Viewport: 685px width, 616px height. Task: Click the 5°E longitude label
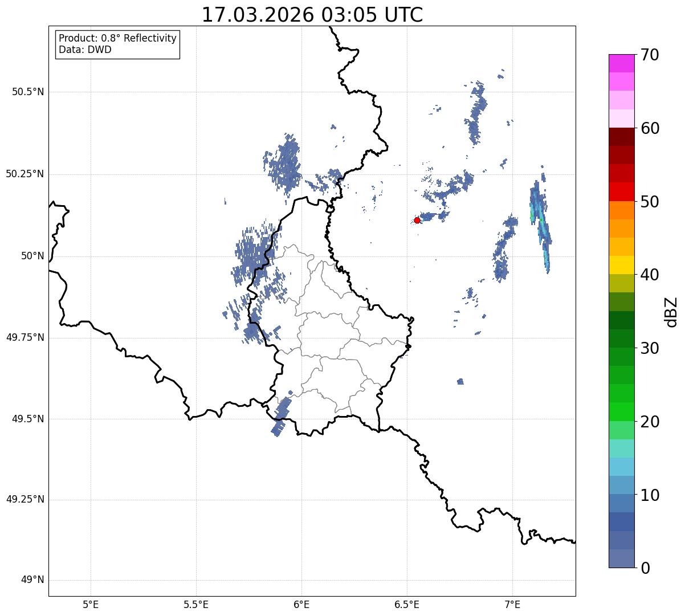click(x=91, y=604)
